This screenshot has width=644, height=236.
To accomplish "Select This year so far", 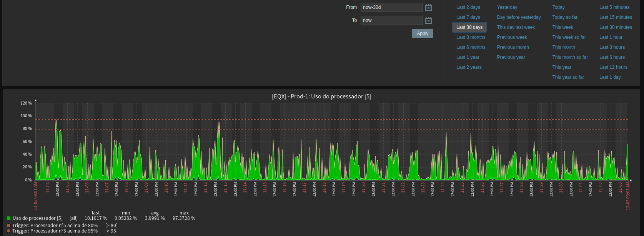I will [568, 77].
